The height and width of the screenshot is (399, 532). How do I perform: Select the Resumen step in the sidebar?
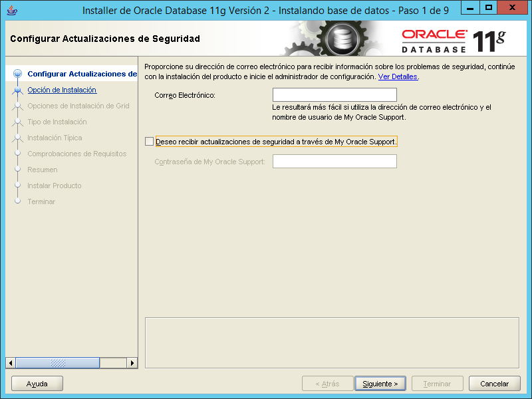coord(43,170)
